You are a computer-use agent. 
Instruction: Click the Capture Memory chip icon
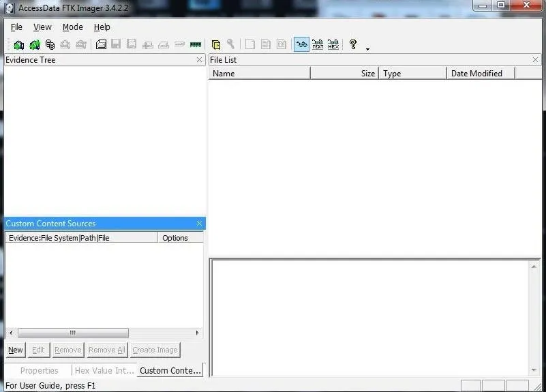pos(196,44)
